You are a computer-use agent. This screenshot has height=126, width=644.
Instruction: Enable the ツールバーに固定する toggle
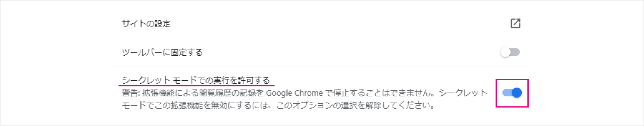[510, 52]
